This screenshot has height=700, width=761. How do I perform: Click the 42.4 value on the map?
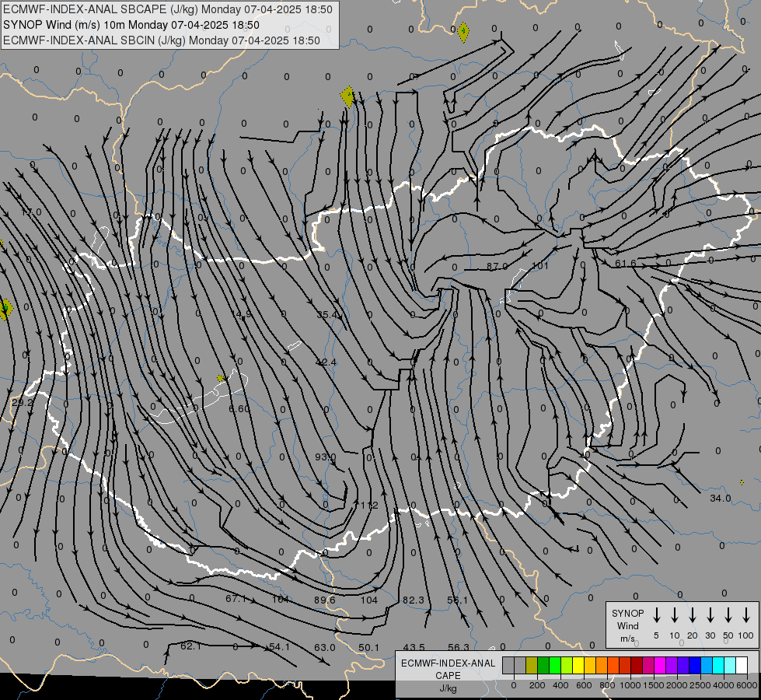(326, 362)
